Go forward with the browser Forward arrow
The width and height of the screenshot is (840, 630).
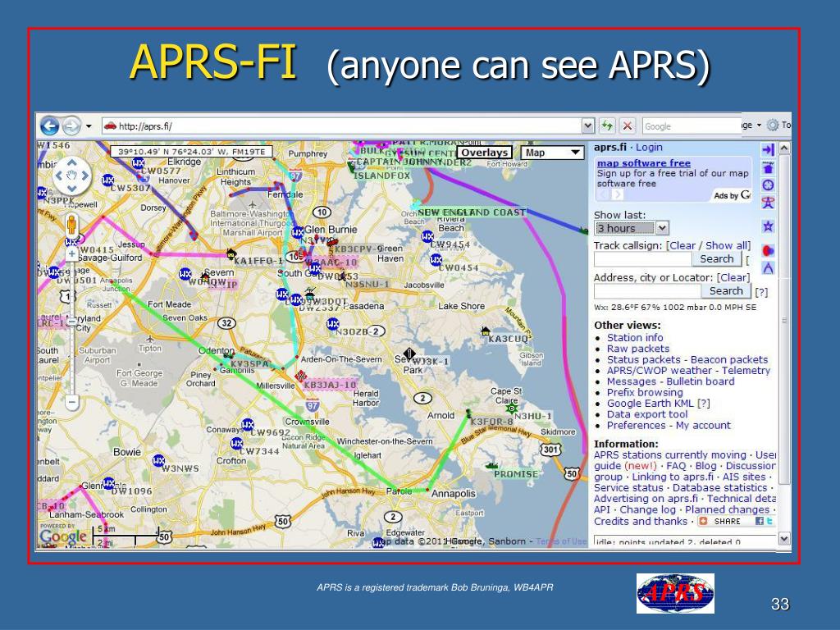pos(71,126)
